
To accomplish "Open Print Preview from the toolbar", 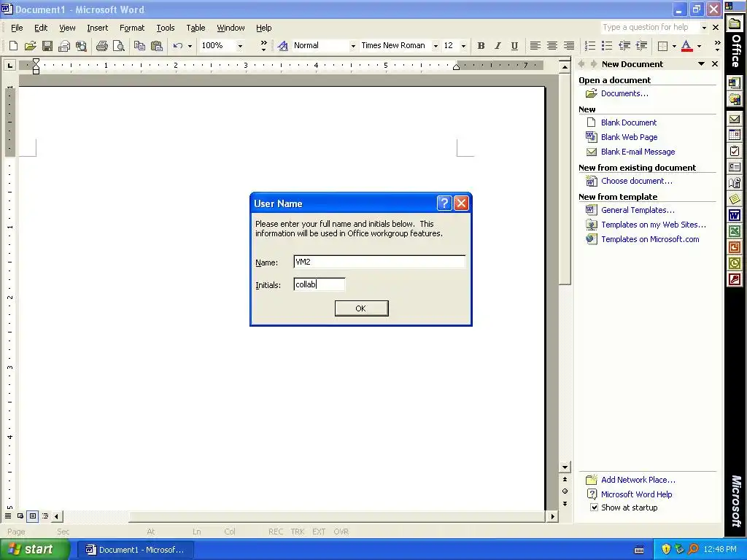I will 119,46.
